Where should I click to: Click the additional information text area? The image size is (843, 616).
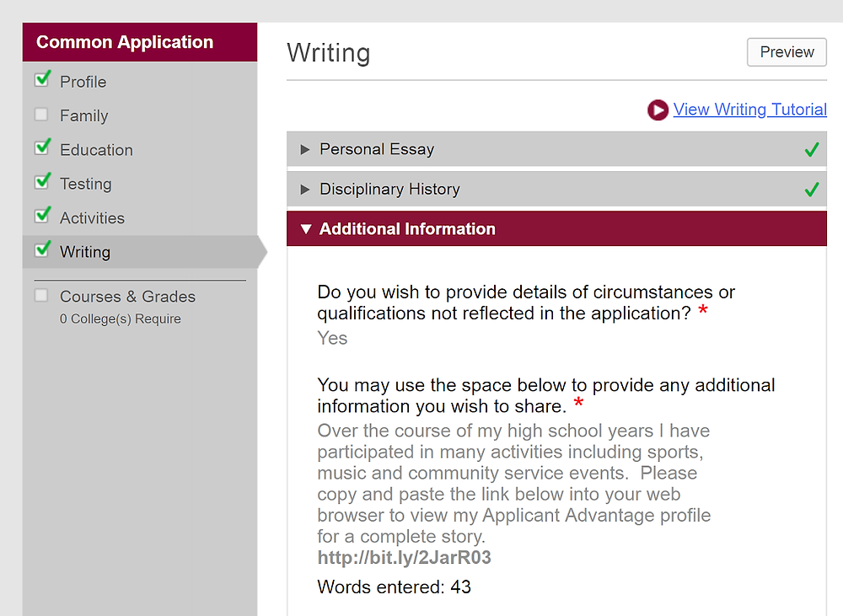tap(514, 494)
